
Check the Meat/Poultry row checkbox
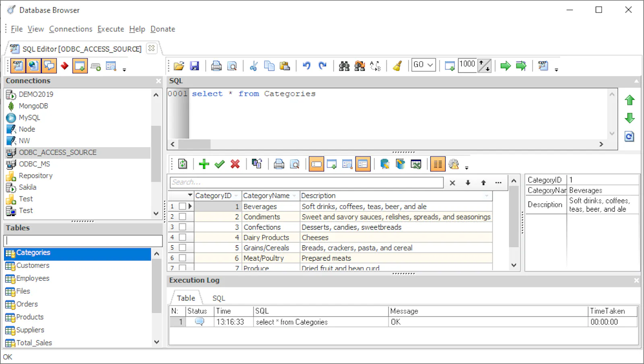click(182, 258)
